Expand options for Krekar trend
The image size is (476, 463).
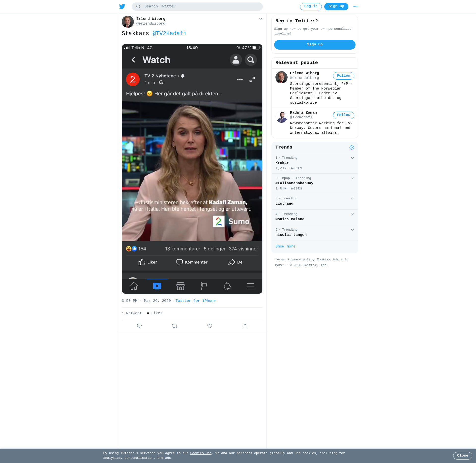click(352, 158)
